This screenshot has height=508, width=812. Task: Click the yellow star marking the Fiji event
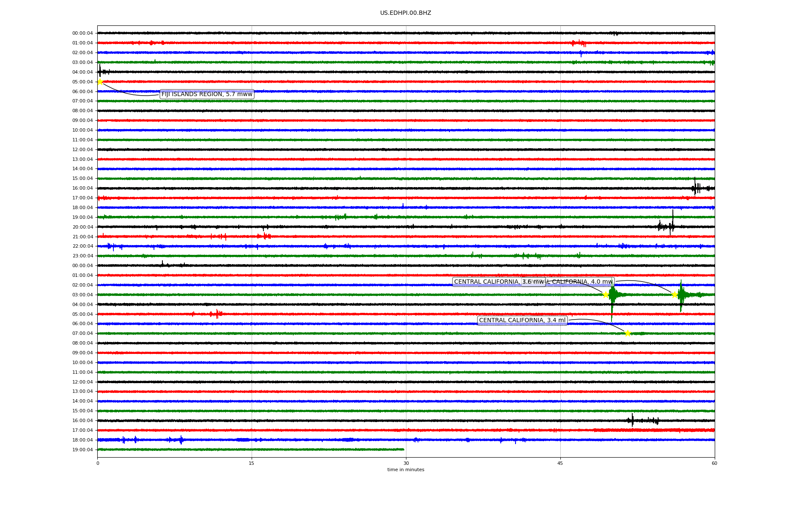coord(100,82)
